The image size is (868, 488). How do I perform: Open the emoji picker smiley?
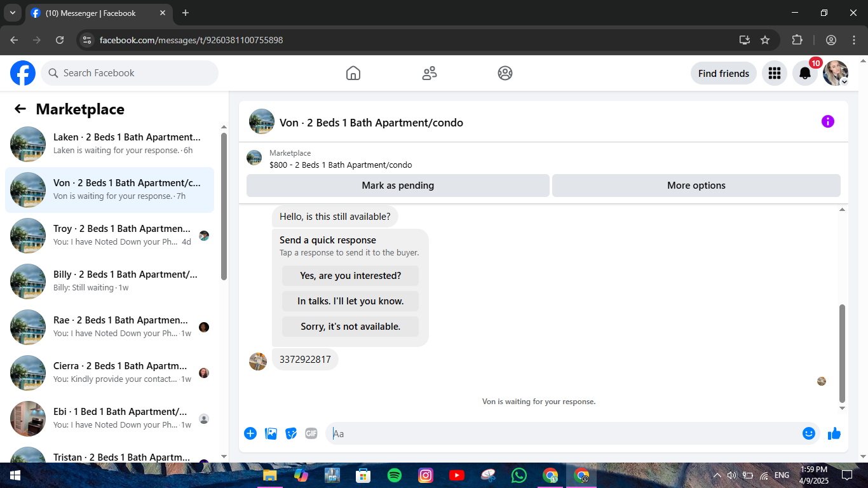coord(808,433)
